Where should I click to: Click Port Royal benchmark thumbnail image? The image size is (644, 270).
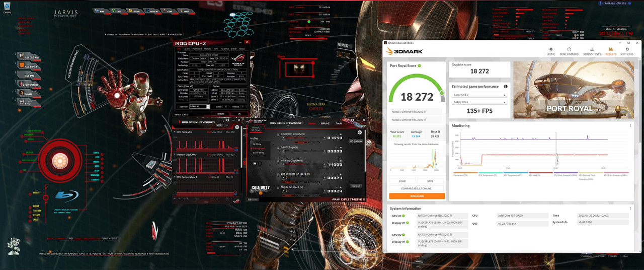pos(574,89)
